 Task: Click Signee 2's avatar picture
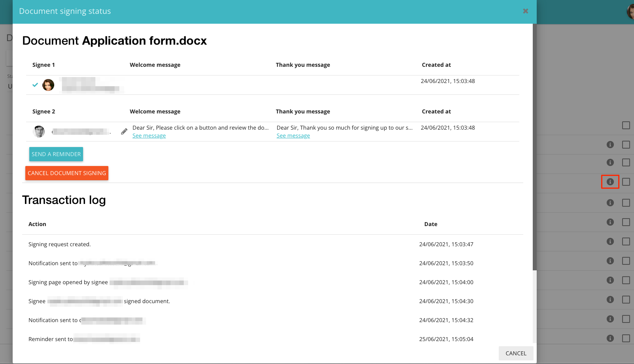[39, 132]
